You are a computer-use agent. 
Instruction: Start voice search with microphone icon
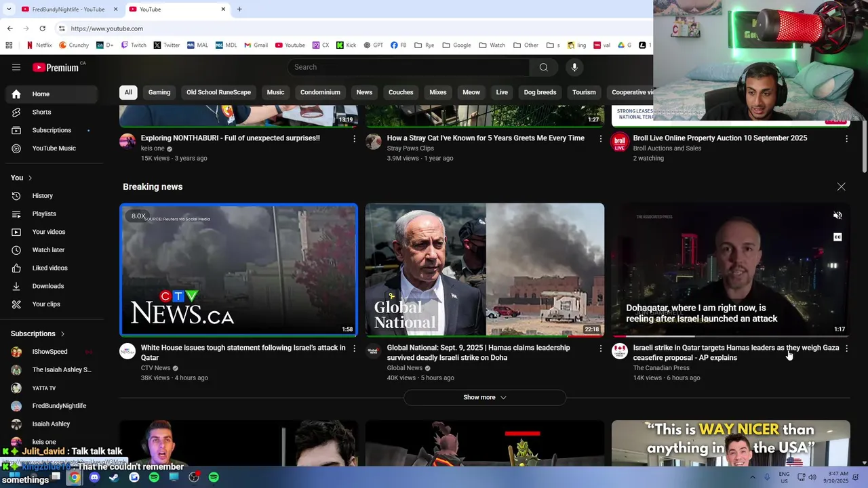574,67
